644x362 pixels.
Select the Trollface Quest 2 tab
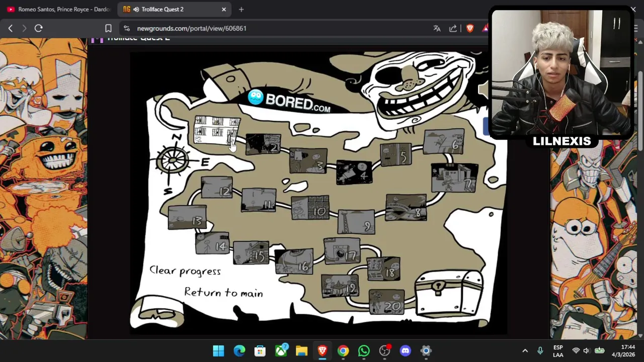[174, 9]
